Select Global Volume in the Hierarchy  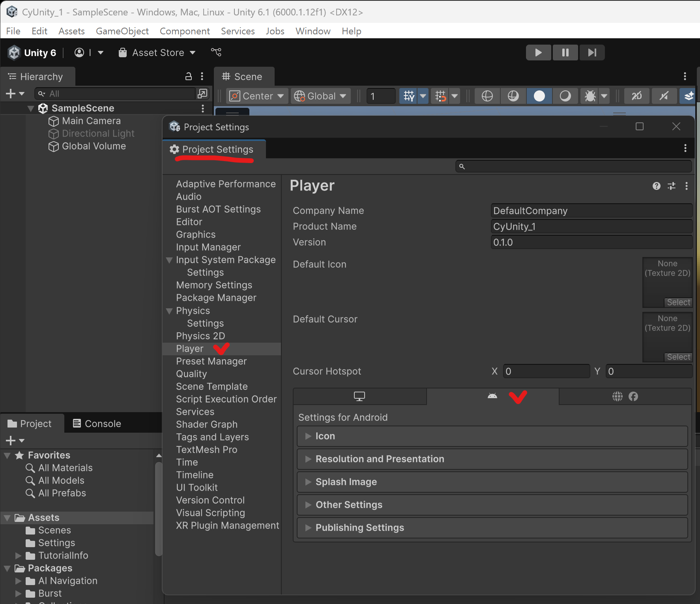tap(94, 146)
